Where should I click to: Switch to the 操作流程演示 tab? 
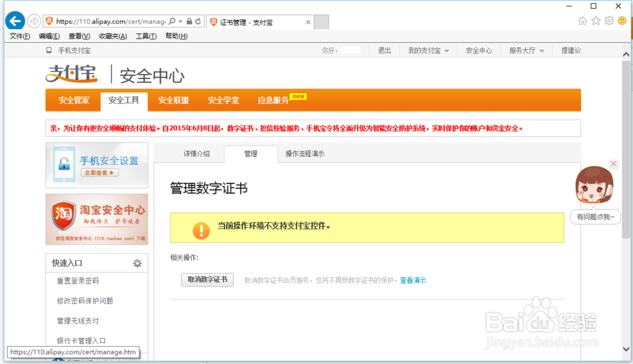[x=305, y=154]
